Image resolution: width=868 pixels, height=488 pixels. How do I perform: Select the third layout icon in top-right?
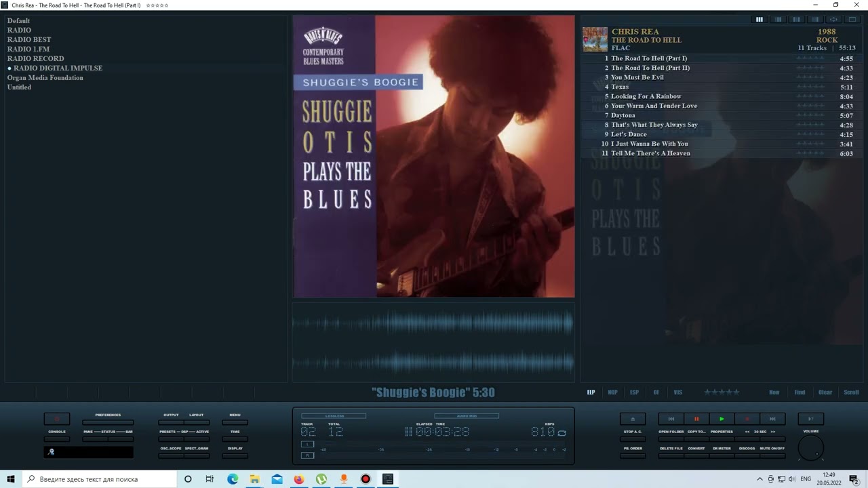click(x=797, y=20)
